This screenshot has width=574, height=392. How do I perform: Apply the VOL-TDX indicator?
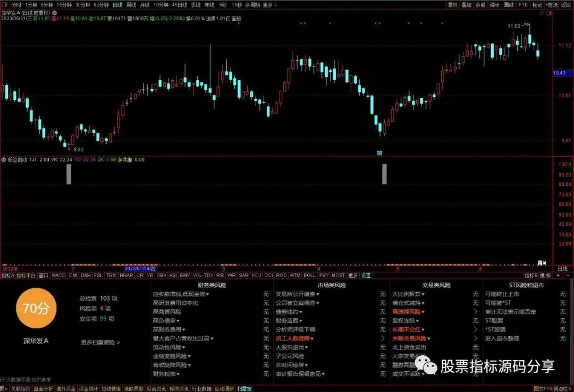pyautogui.click(x=203, y=275)
